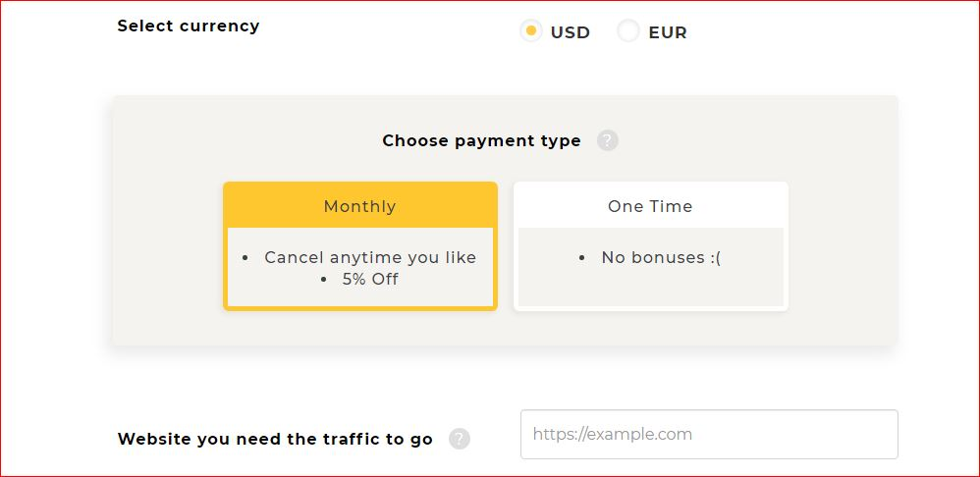Click the USD text label
The height and width of the screenshot is (477, 980).
click(570, 32)
